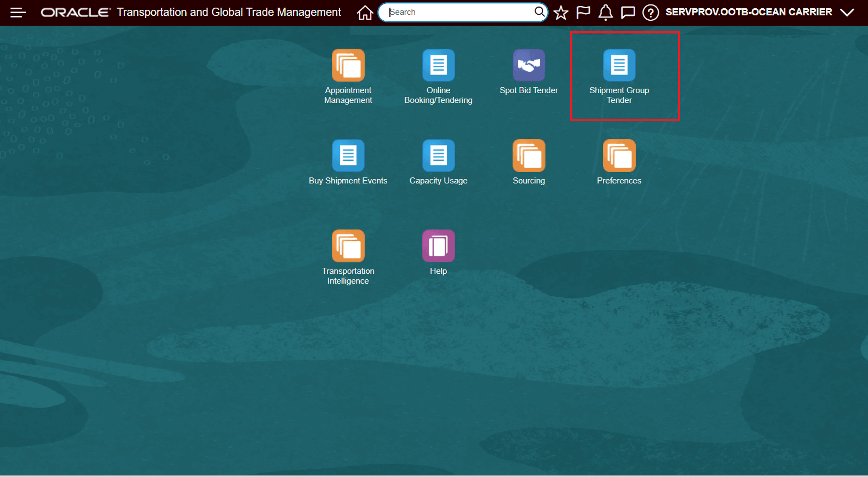This screenshot has width=868, height=477.
Task: Click the Shipment Group Tender label
Action: [619, 95]
